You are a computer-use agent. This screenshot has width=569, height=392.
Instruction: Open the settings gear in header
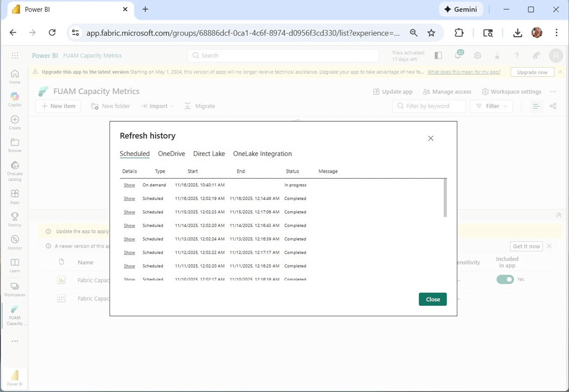[477, 55]
